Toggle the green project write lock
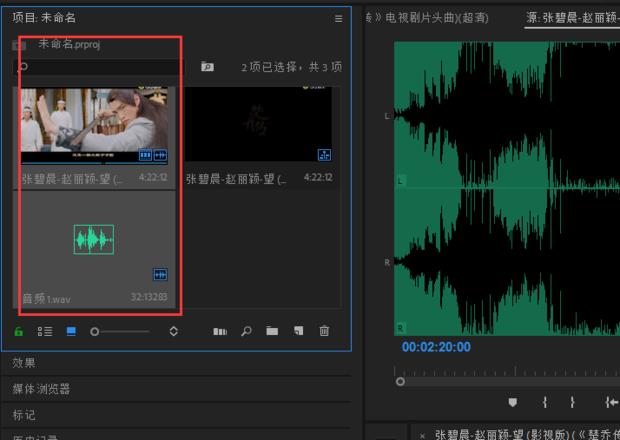This screenshot has width=620, height=440. [19, 331]
